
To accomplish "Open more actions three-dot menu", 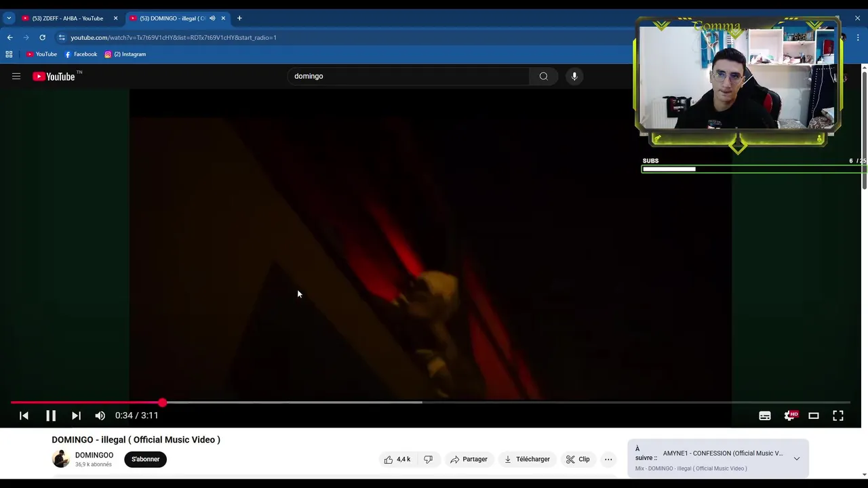I will 608,459.
